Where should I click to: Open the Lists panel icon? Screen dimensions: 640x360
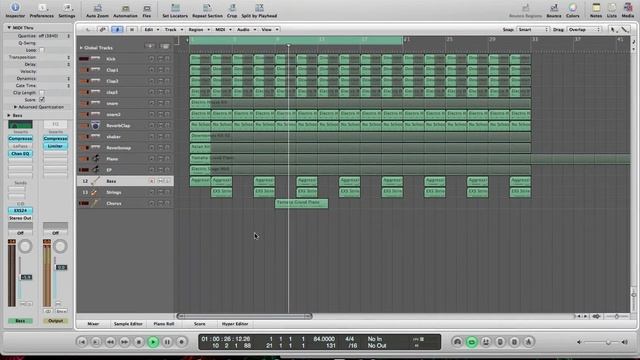coord(612,7)
